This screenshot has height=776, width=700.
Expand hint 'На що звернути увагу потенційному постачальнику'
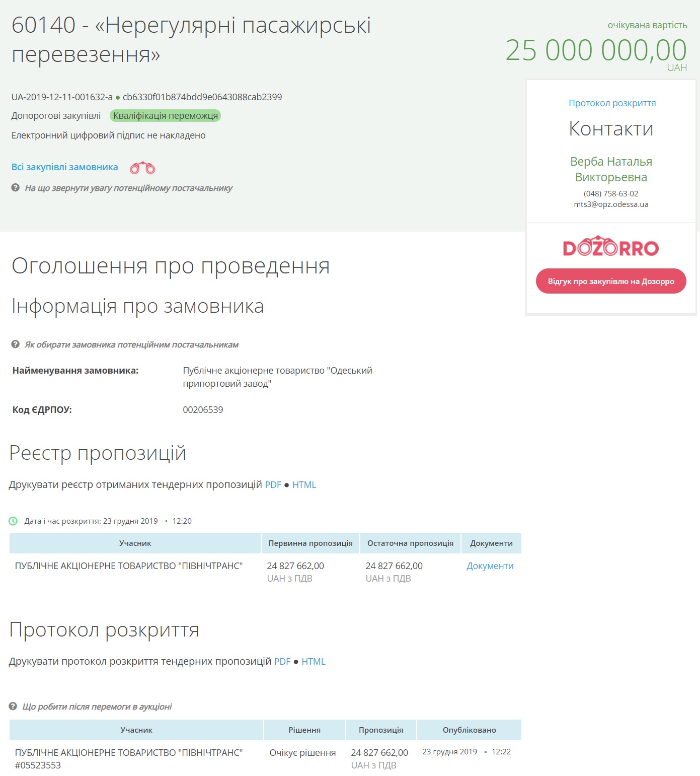(x=129, y=188)
